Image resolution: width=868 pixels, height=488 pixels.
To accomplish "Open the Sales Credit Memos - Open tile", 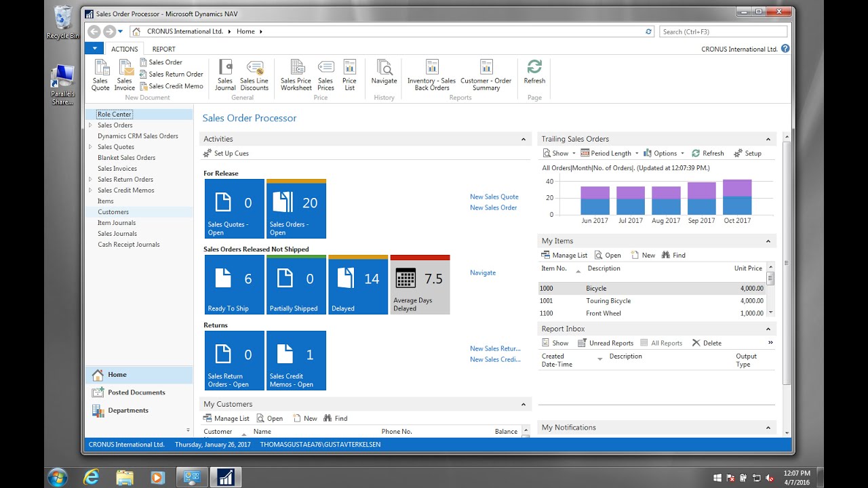I will (296, 361).
